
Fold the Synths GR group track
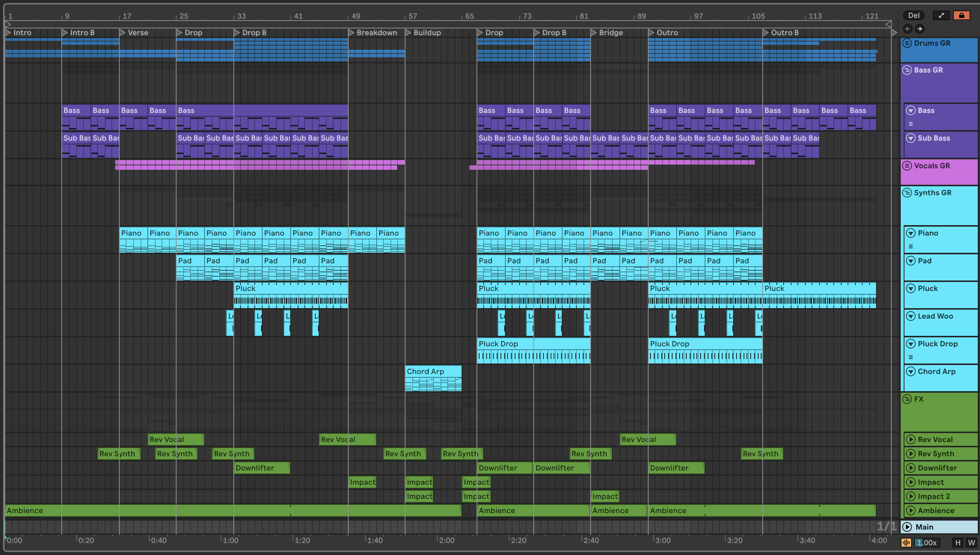907,193
